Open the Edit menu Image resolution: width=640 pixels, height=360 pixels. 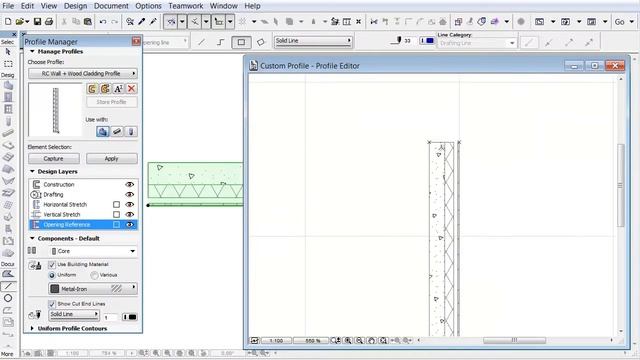(27, 6)
